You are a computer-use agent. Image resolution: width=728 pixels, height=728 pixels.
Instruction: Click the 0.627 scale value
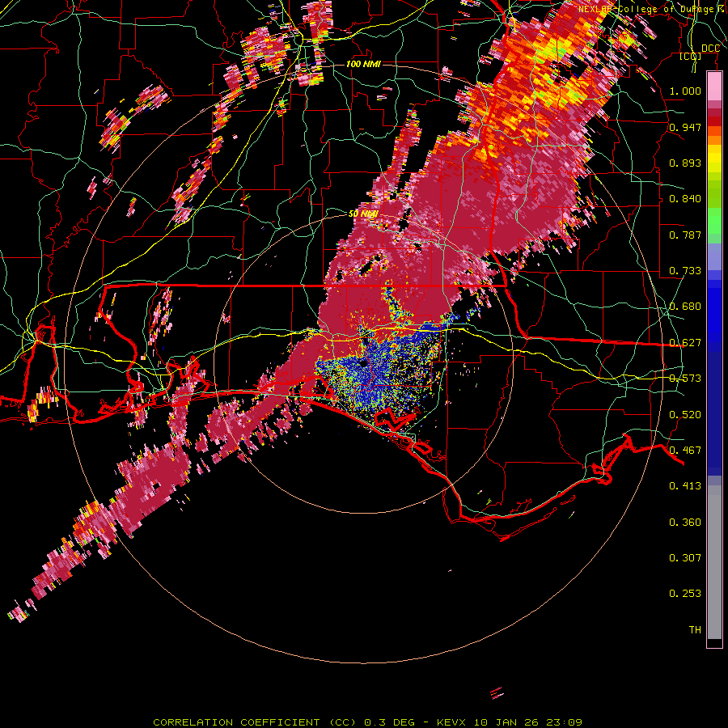(685, 343)
